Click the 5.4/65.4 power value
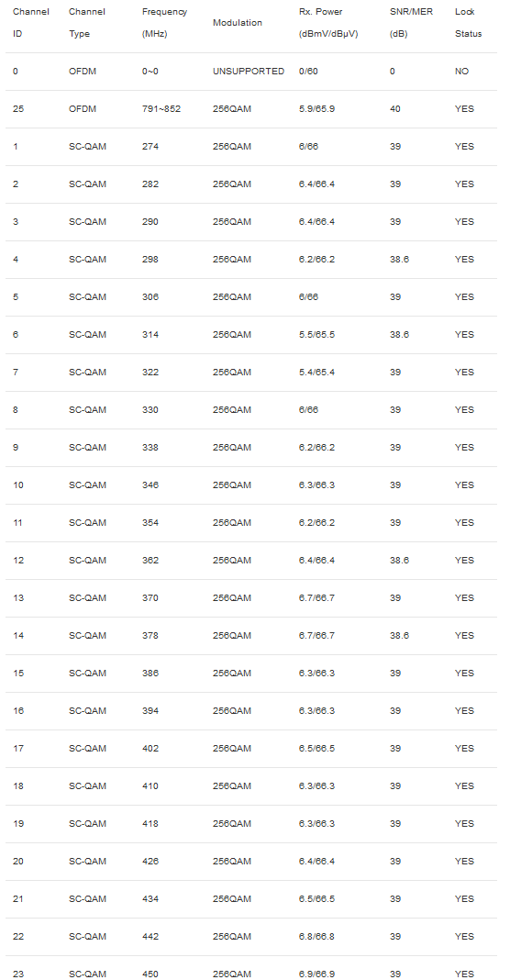510x980 pixels. [316, 372]
